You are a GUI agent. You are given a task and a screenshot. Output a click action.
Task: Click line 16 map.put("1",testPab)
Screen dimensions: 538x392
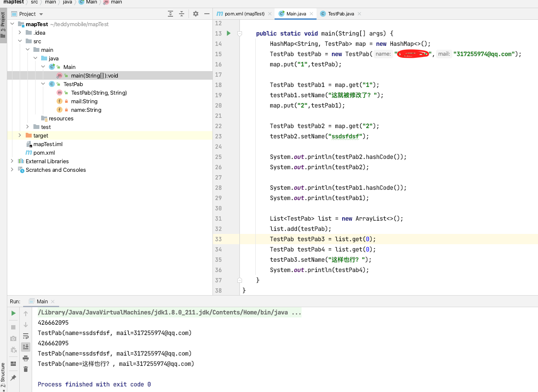pos(306,64)
